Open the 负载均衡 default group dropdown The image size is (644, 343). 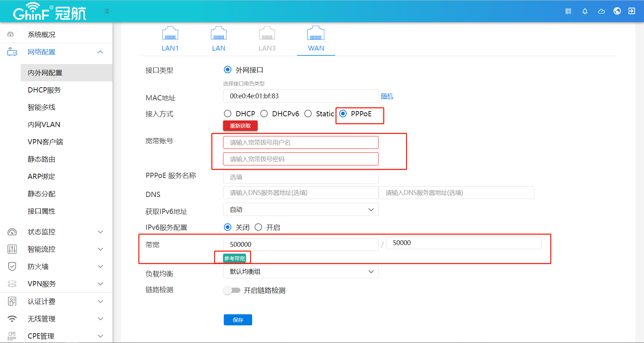tap(301, 272)
